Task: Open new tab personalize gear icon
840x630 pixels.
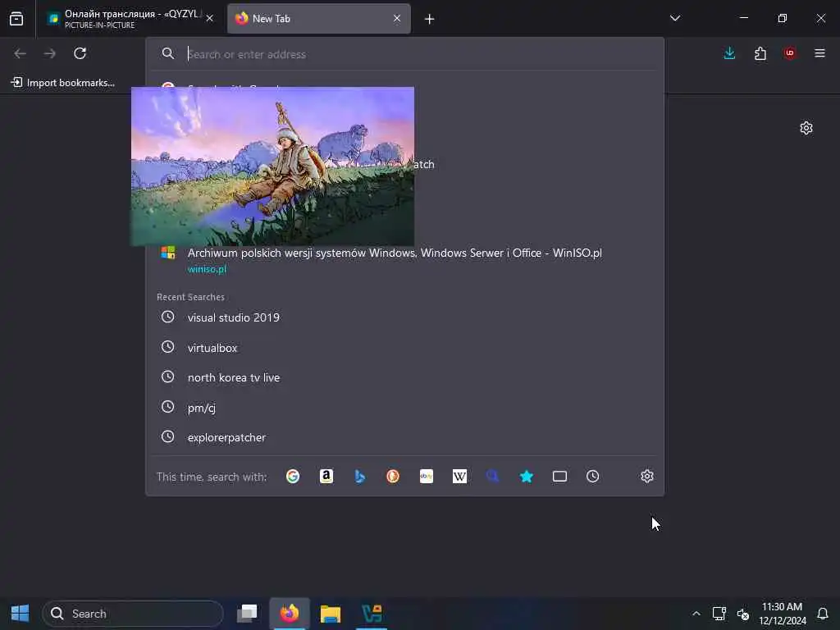Action: point(806,128)
